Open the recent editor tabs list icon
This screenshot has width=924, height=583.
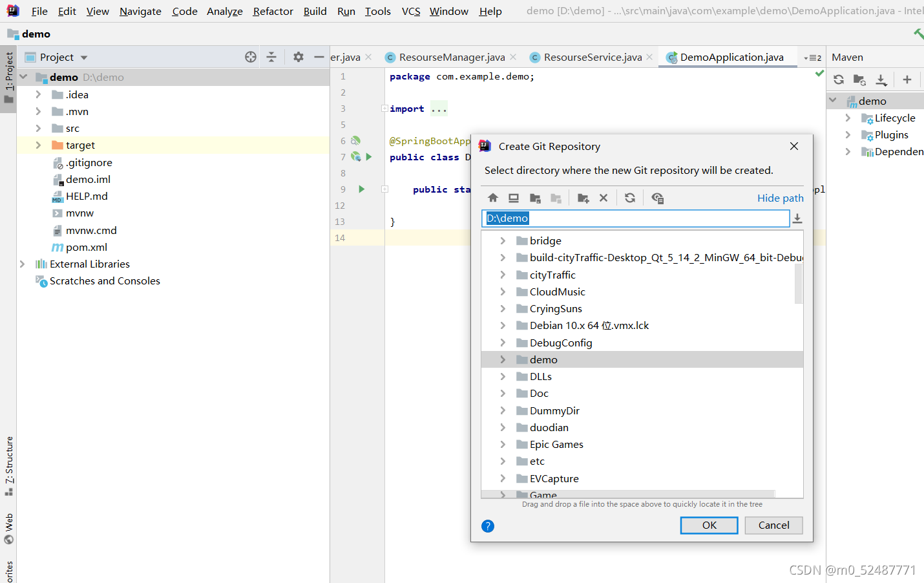pyautogui.click(x=812, y=58)
